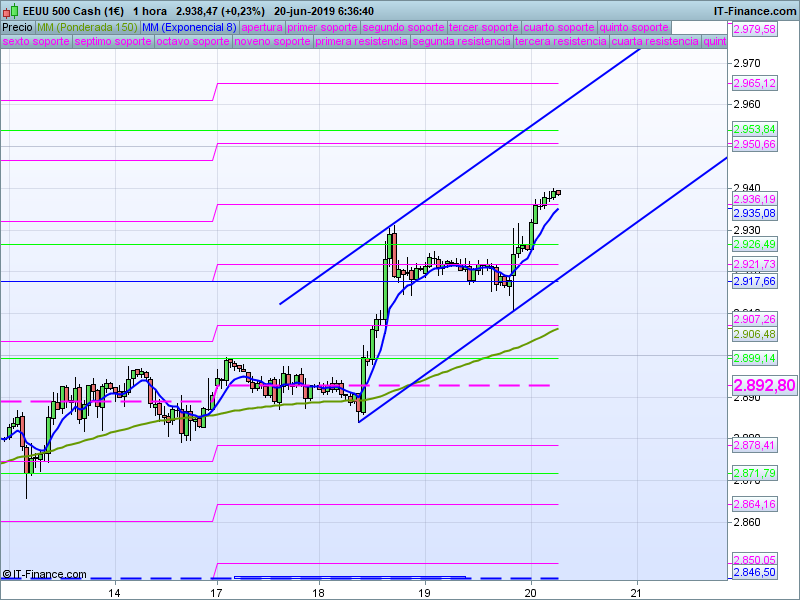This screenshot has height=600, width=800.
Task: Select the MM (Ponderada 150) indicator label
Action: [x=87, y=28]
